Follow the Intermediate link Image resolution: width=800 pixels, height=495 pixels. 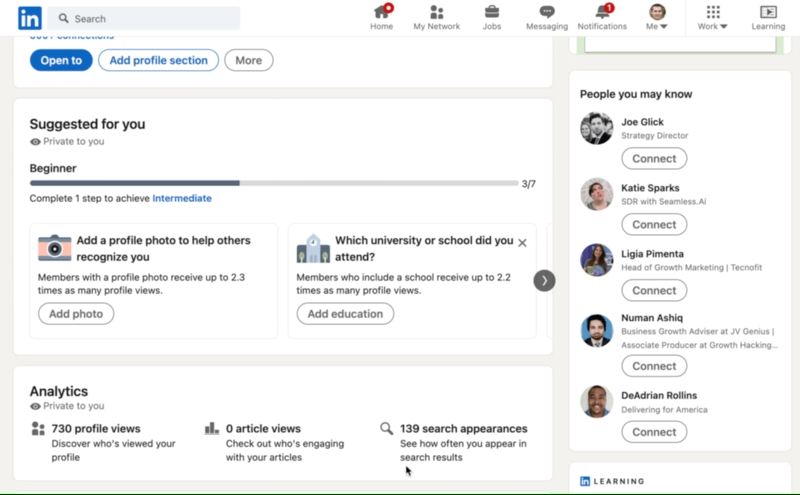pyautogui.click(x=182, y=198)
